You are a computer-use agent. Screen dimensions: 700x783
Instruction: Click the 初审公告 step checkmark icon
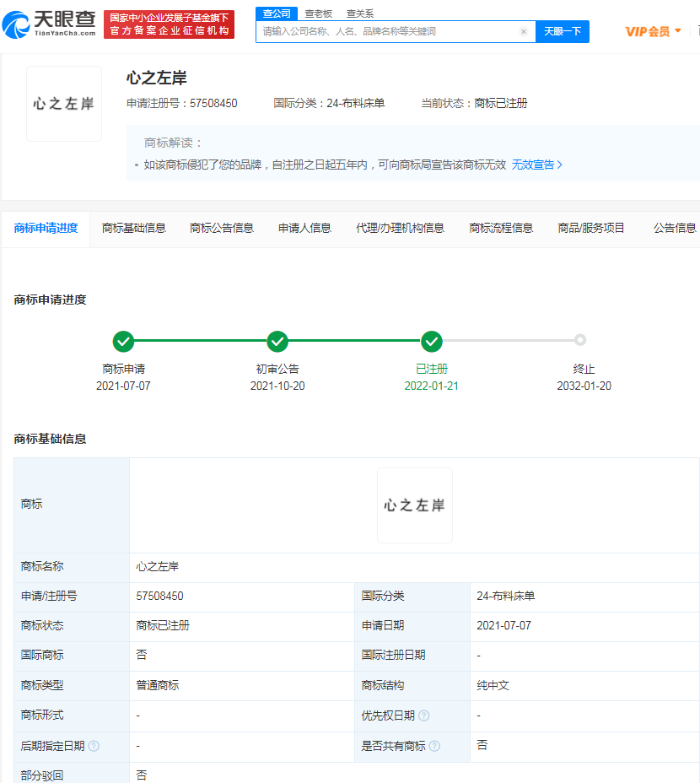click(x=277, y=342)
